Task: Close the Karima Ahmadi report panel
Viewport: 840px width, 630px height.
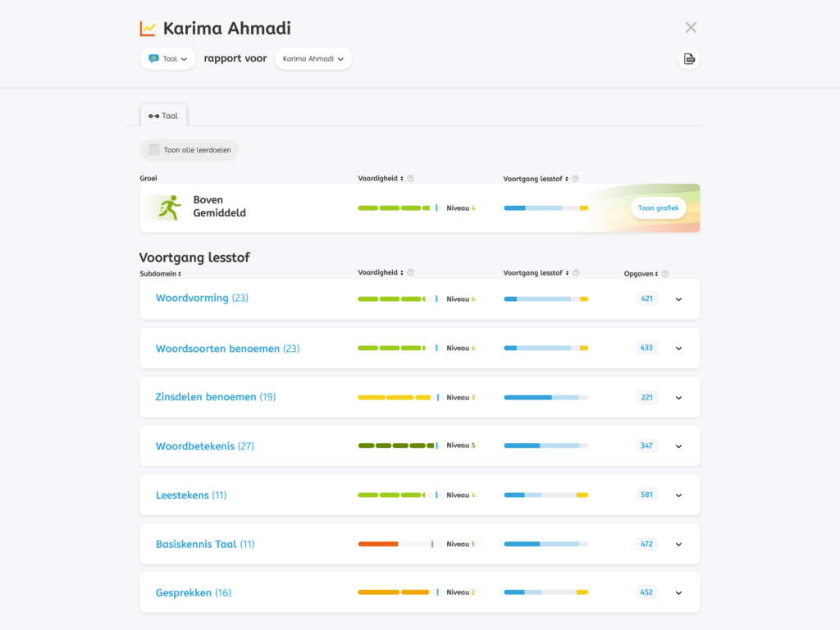Action: pos(691,28)
